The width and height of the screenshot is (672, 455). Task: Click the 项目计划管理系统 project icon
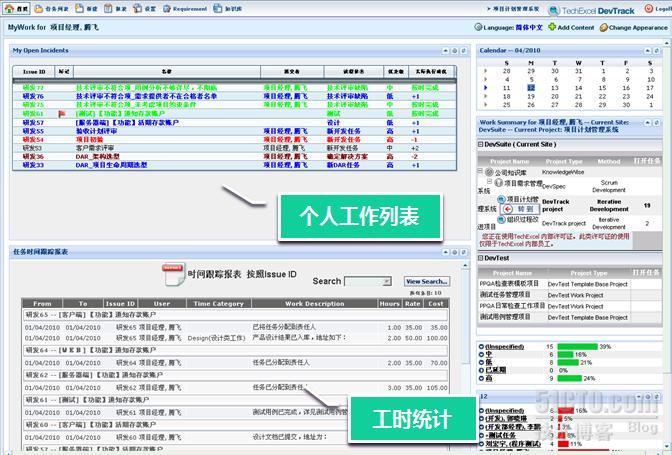501,199
